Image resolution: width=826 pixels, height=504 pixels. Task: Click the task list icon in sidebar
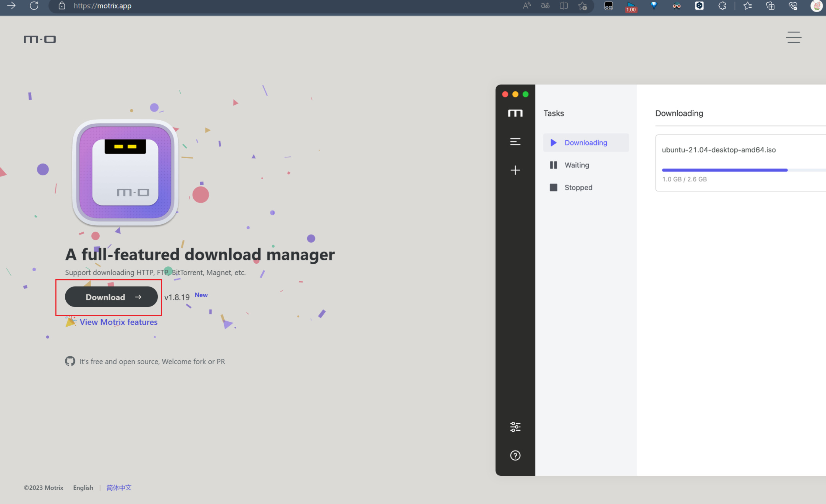point(515,142)
